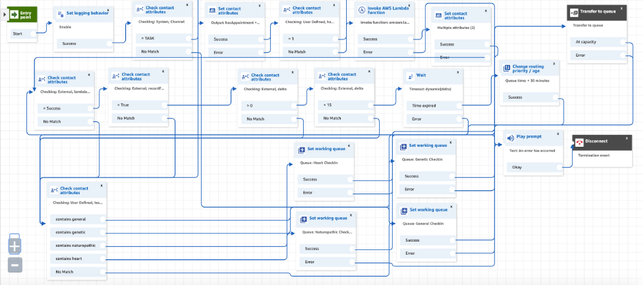The height and width of the screenshot is (285, 644).
Task: Select the At capacity branch
Action: [598, 42]
